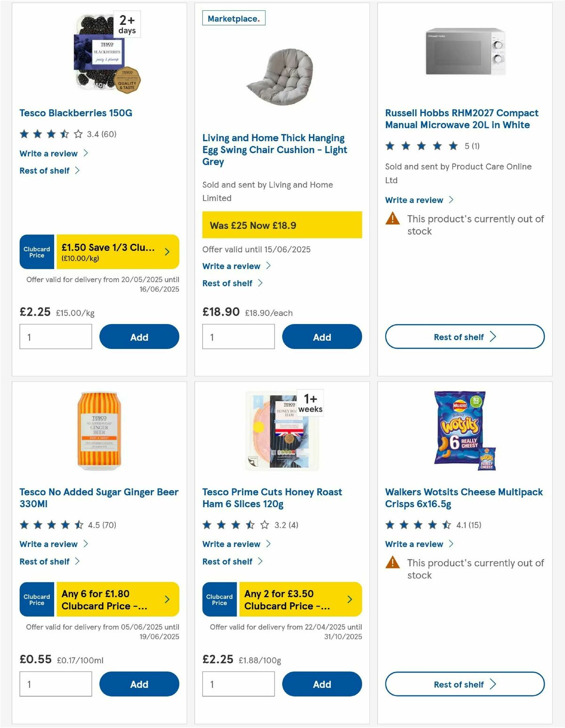Add Tesco Blackberries to the basket
This screenshot has width=565, height=728.
(139, 336)
